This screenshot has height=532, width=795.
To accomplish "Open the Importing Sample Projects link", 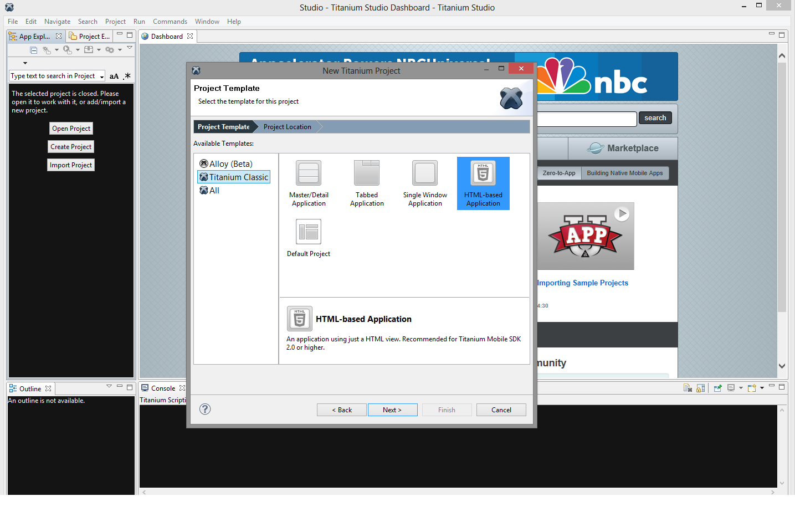I will pyautogui.click(x=583, y=283).
